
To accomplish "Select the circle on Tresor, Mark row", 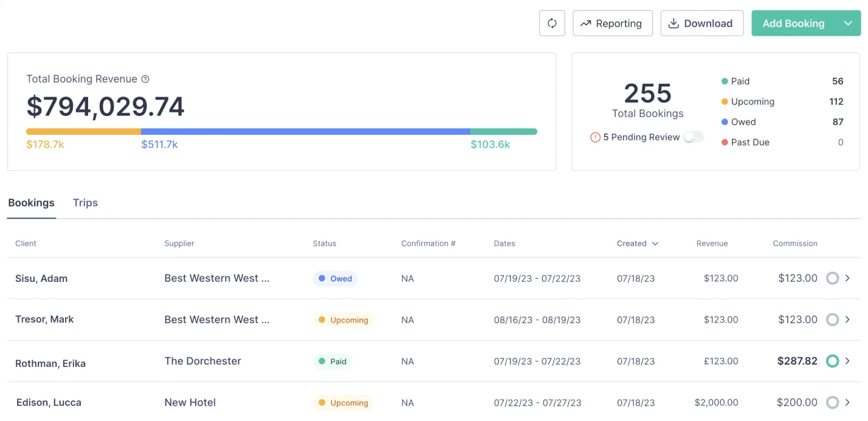I will click(832, 320).
